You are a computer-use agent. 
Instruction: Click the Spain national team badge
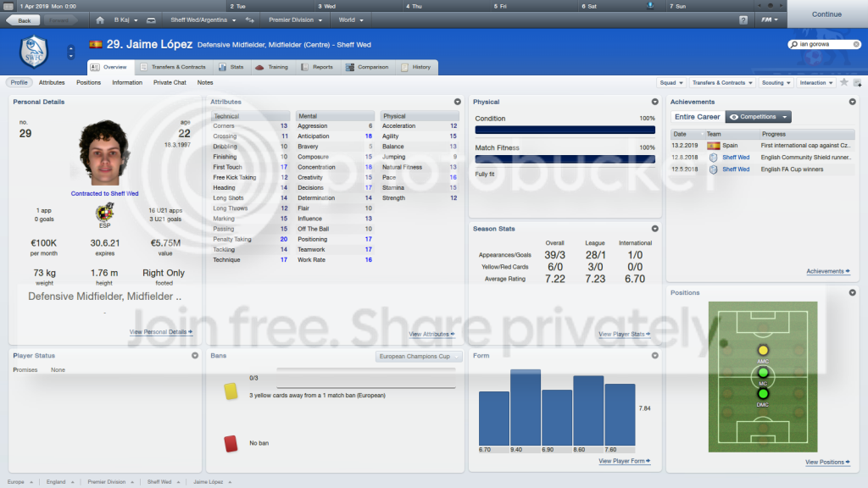coord(104,213)
